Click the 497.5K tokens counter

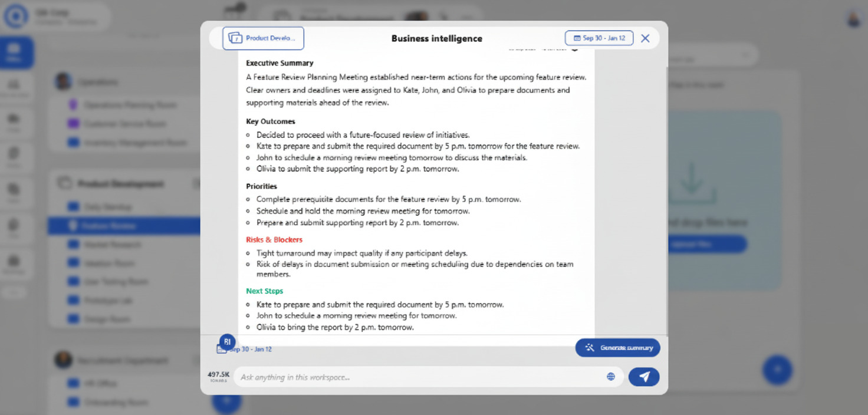(x=218, y=376)
